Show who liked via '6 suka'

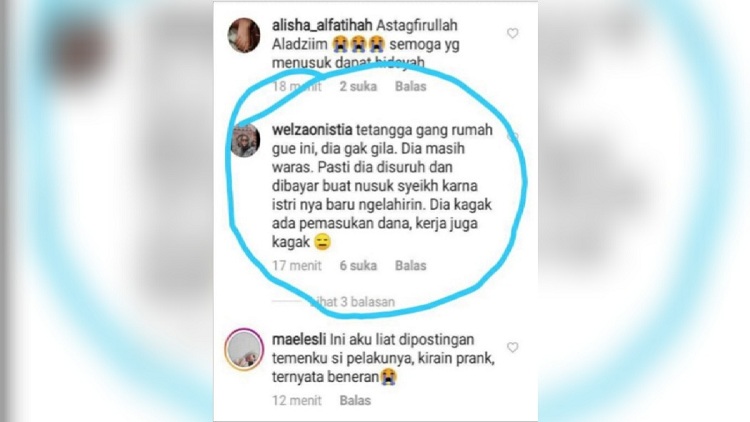tap(358, 265)
